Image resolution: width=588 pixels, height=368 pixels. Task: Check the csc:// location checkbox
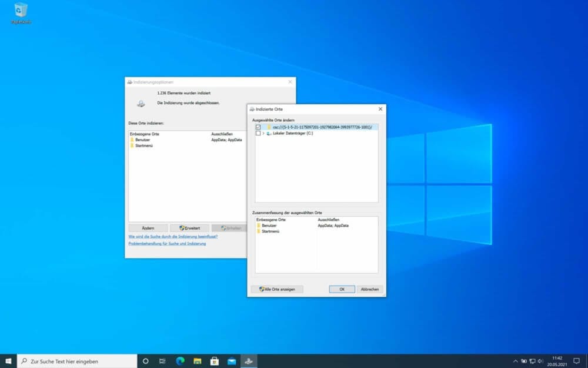coord(258,127)
